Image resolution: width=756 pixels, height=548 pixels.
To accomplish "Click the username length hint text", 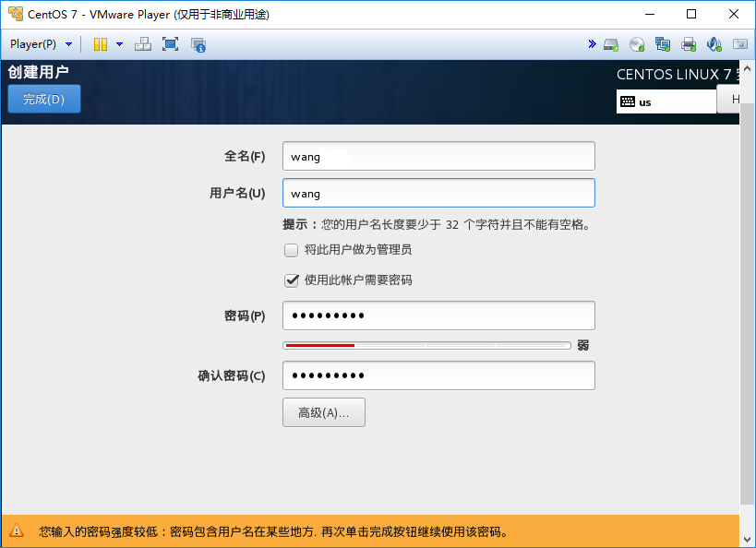I will click(437, 224).
